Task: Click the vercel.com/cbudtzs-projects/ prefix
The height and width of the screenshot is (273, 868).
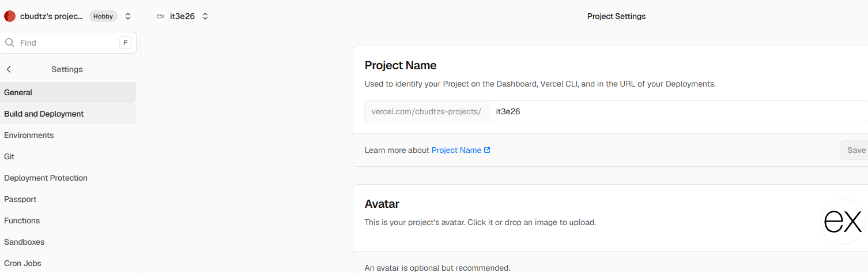Action: (427, 111)
